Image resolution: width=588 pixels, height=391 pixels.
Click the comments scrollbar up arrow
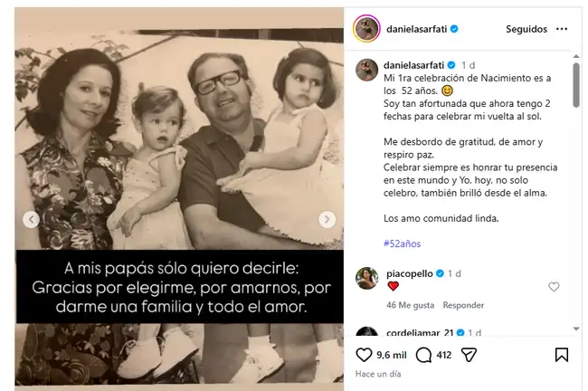coord(576,56)
